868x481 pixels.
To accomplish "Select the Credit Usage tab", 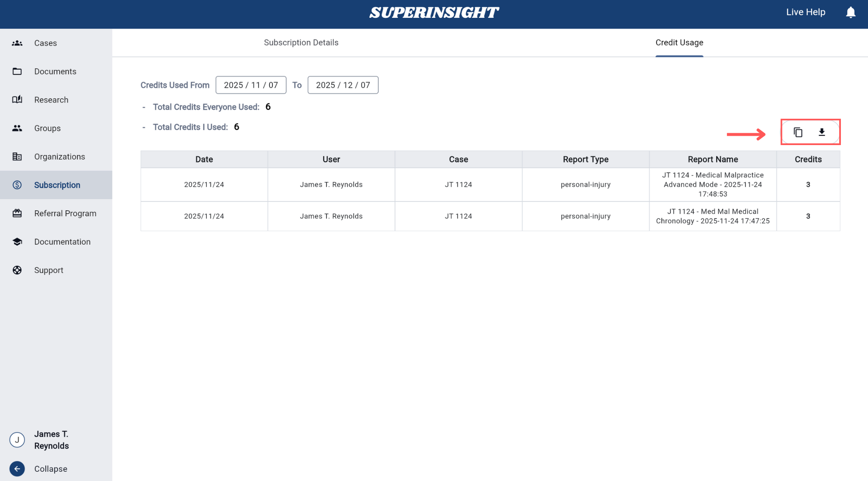I will [679, 42].
